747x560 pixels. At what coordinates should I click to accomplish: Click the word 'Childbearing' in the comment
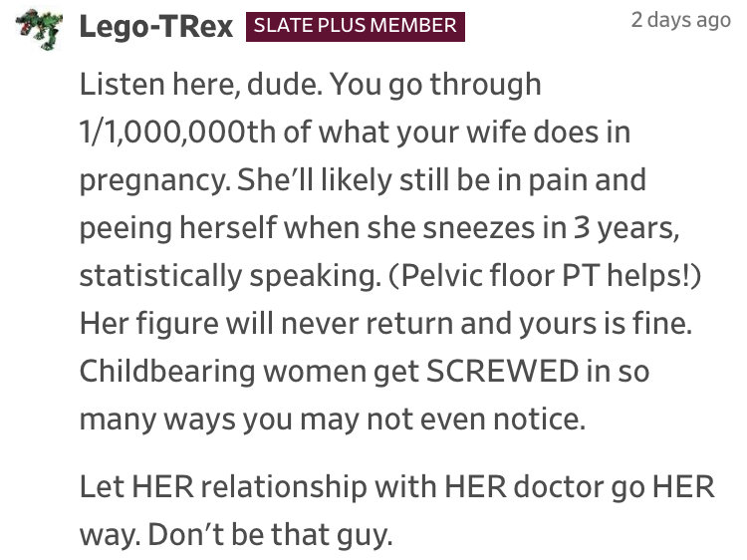click(167, 372)
